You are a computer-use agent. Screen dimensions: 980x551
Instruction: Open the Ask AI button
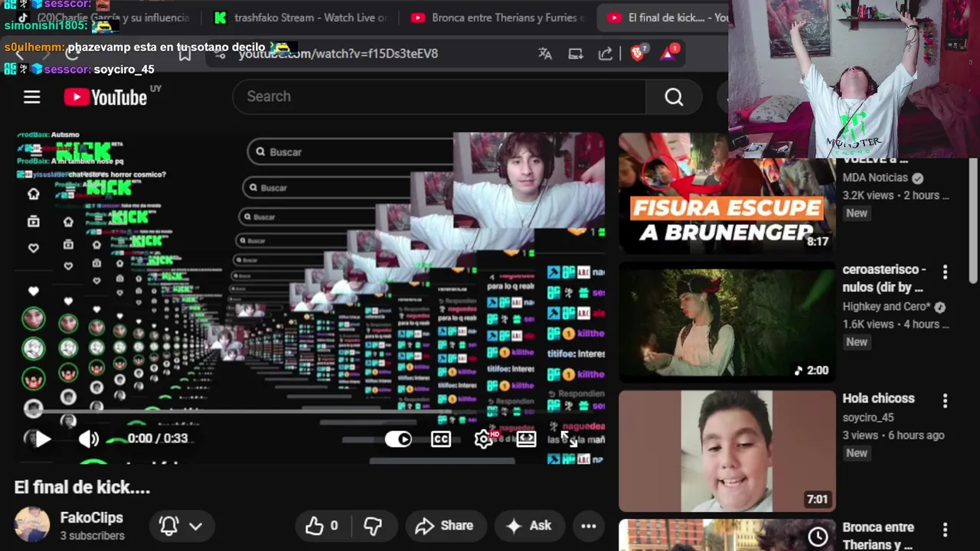coord(529,526)
